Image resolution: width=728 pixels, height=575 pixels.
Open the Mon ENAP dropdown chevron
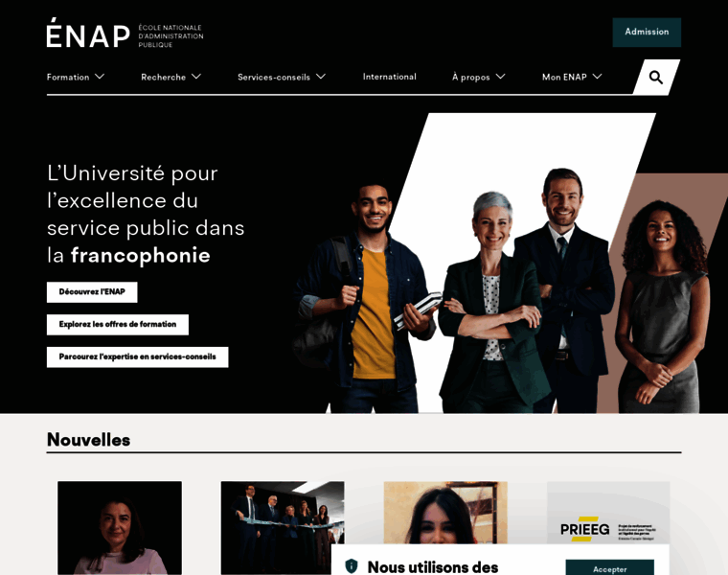[x=598, y=76]
